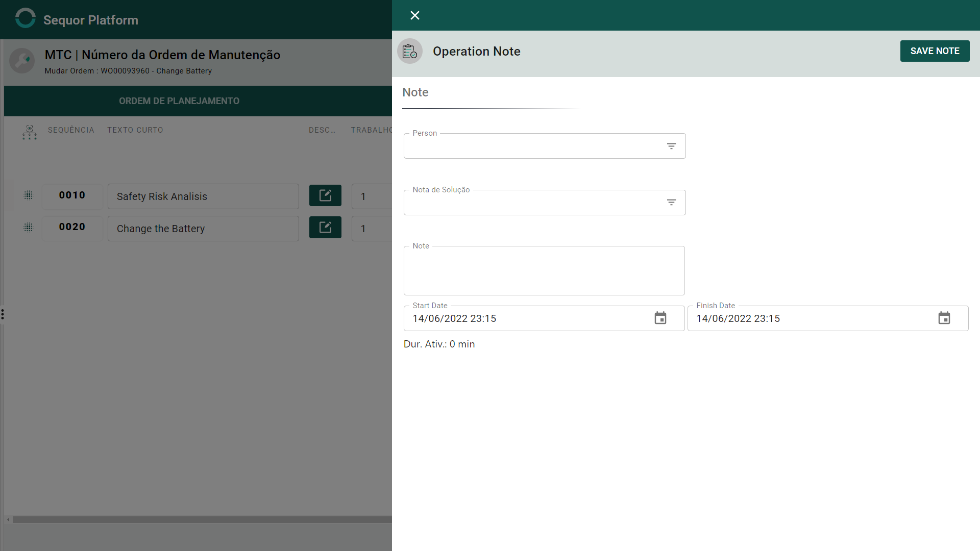
Task: Edit description for Change the Battery
Action: [325, 228]
